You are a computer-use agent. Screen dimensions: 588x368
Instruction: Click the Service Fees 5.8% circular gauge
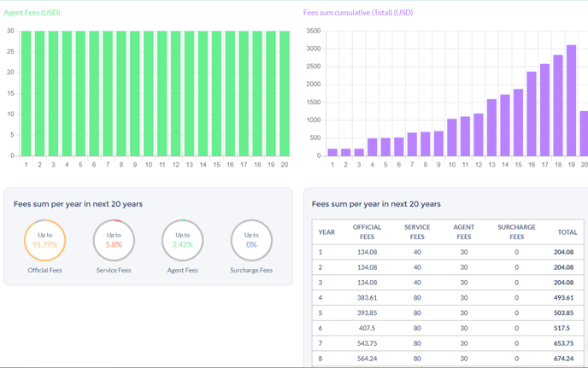tap(114, 241)
